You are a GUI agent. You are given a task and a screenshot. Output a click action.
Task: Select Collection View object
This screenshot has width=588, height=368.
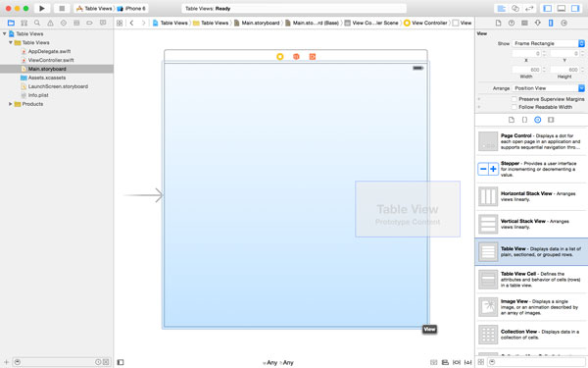point(531,335)
